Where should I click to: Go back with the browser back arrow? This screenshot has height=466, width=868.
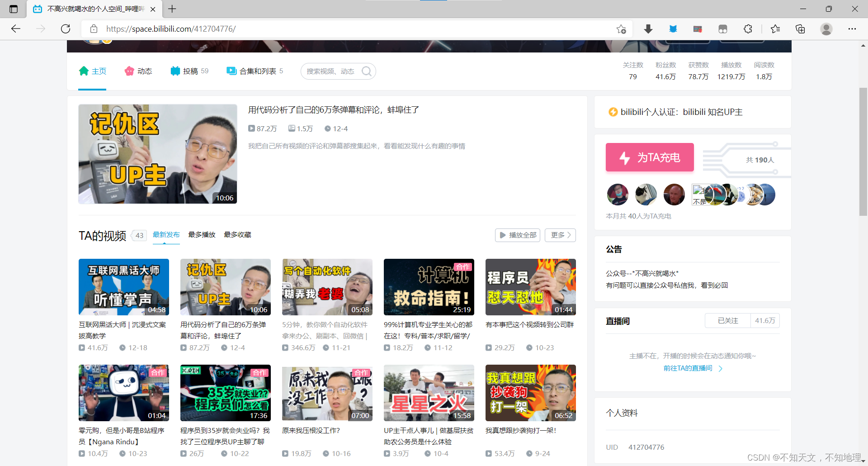click(x=16, y=29)
